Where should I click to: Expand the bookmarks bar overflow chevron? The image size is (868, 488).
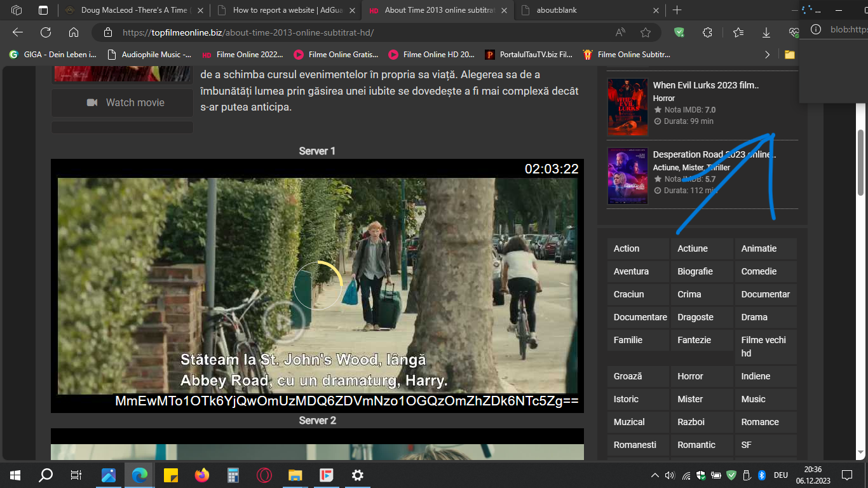pyautogui.click(x=767, y=55)
